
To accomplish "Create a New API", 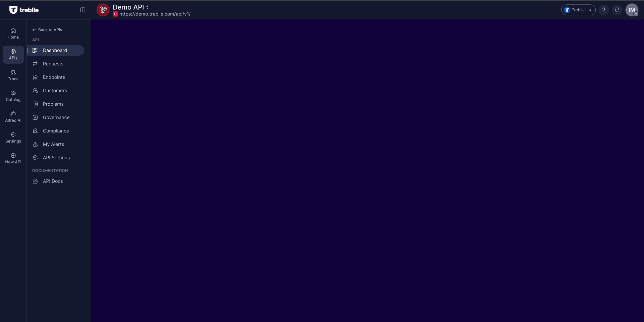I will [13, 158].
